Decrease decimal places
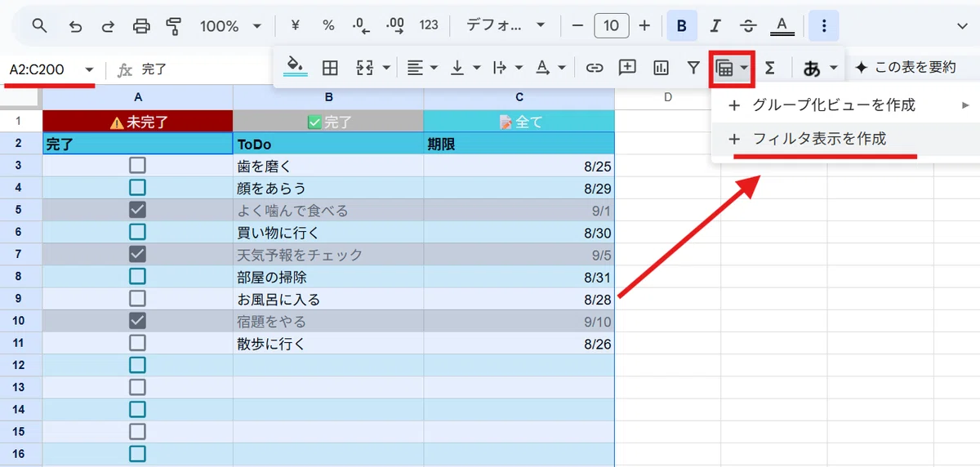 coord(361,25)
